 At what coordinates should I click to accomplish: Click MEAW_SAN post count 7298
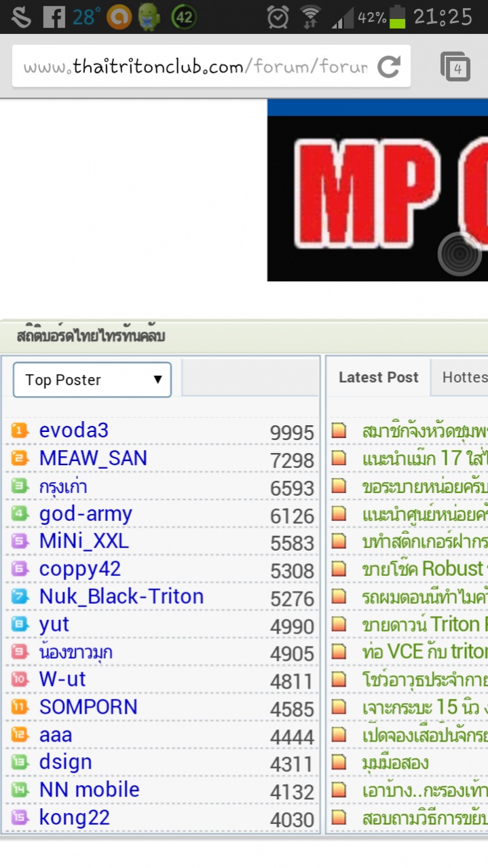click(292, 460)
